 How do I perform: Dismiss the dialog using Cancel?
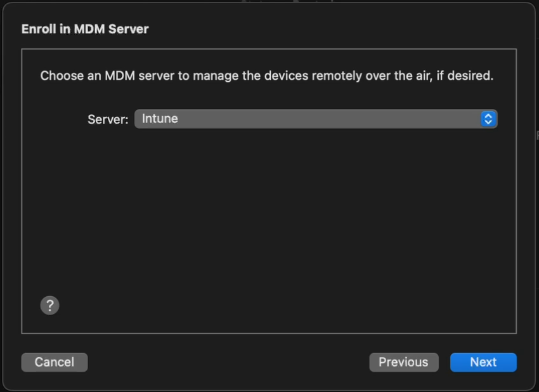pos(54,362)
